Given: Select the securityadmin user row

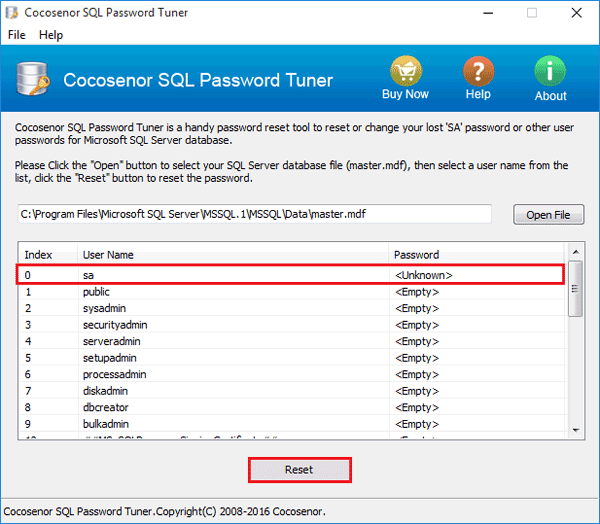Looking at the screenshot, I should (x=291, y=325).
